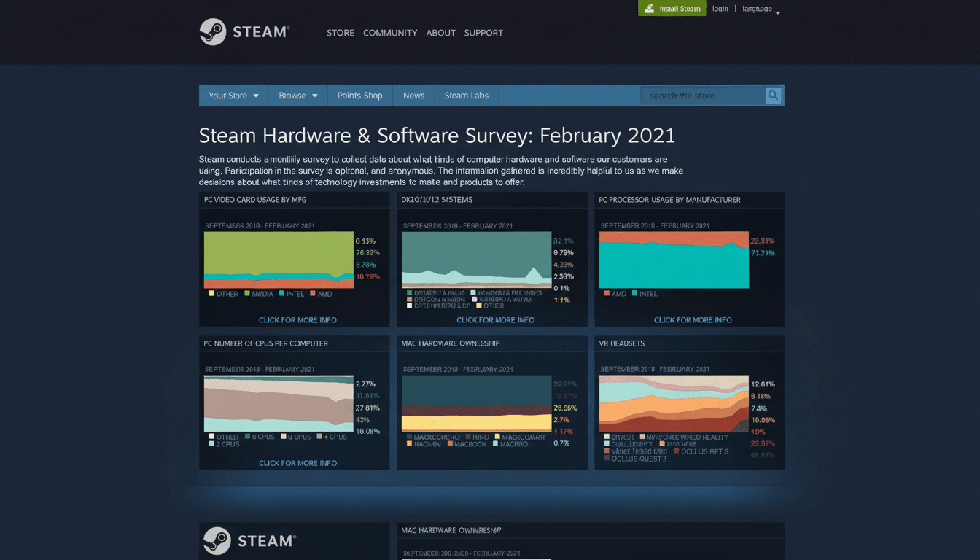Select the News tab
This screenshot has width=980, height=560.
tap(413, 95)
